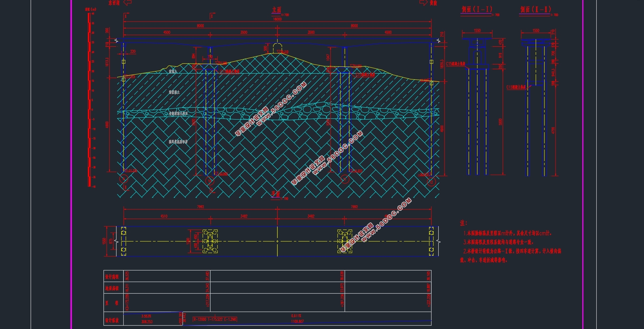The width and height of the screenshot is (644, 329).
Task: Select the 308.253 slope length value
Action: click(x=147, y=322)
